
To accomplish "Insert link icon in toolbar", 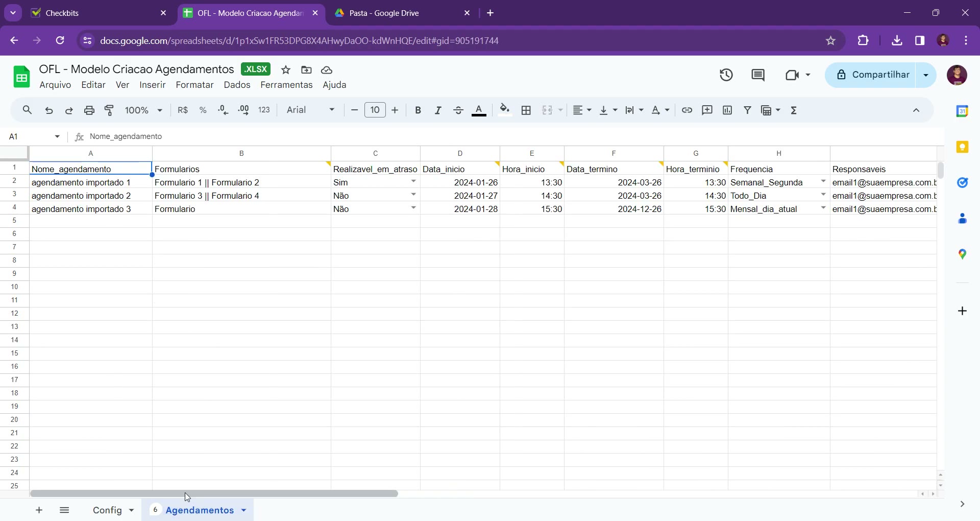I will [687, 110].
